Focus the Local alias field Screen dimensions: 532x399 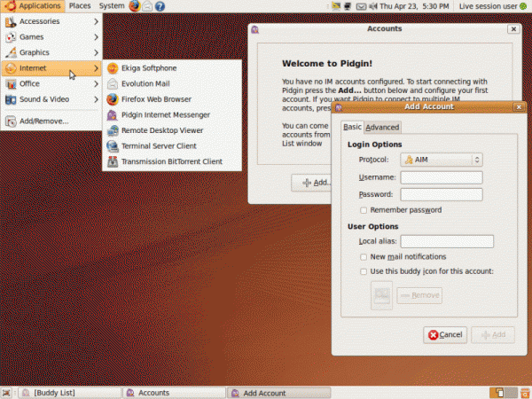(447, 241)
